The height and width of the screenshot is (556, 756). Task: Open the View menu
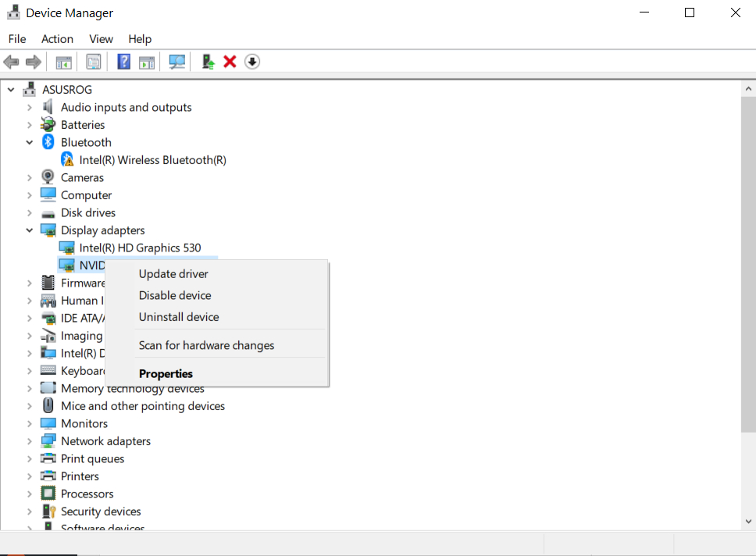tap(102, 38)
